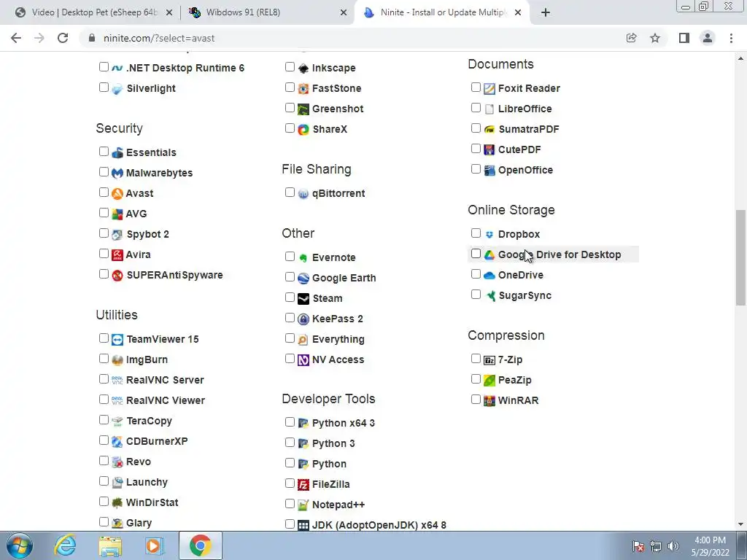
Task: Click the page vertical scrollbar thumb
Action: point(740,257)
